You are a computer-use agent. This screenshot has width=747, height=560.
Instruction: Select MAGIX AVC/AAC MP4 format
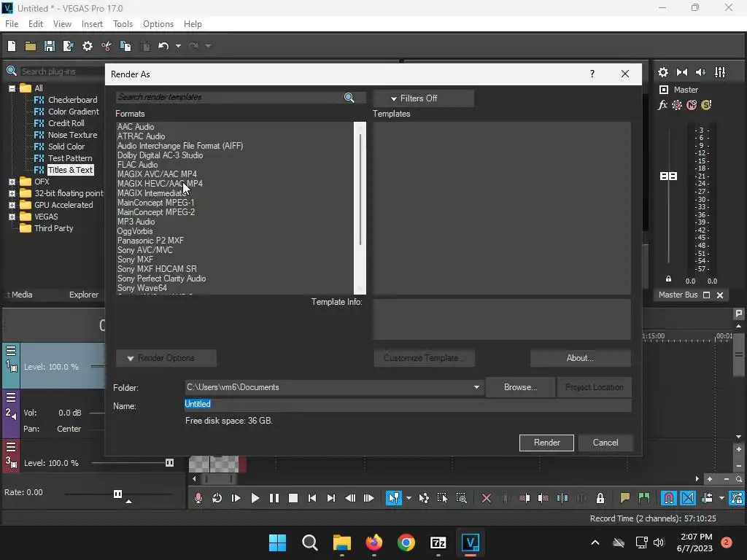(157, 174)
